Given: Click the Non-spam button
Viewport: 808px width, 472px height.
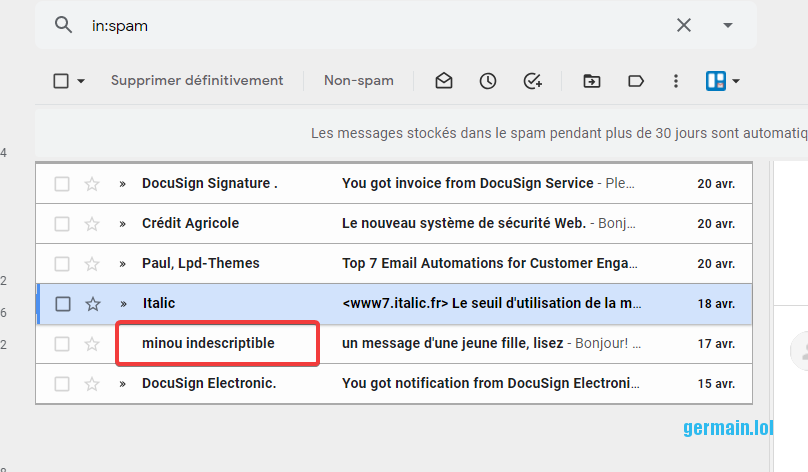Looking at the screenshot, I should tap(358, 81).
